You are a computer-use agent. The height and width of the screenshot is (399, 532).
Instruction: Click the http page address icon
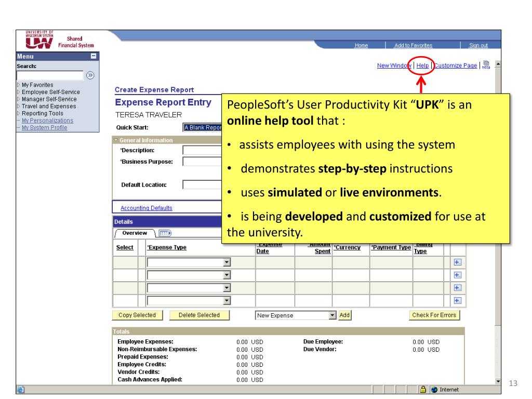486,65
